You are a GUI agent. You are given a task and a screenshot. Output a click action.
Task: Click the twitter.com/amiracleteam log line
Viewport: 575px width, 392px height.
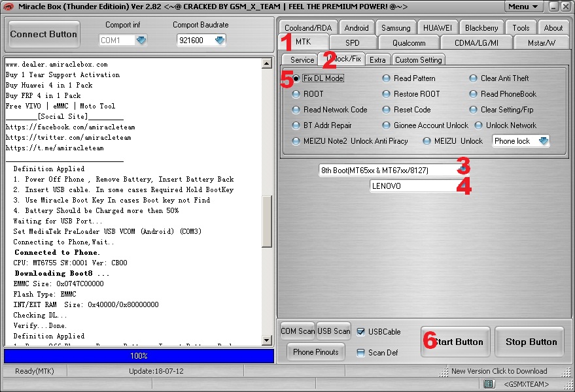(68, 138)
